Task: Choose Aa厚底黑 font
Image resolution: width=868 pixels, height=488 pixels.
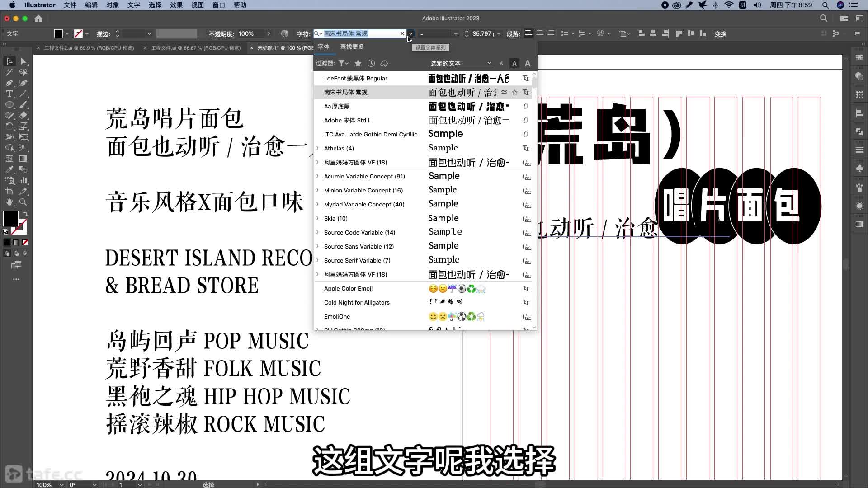Action: point(423,106)
